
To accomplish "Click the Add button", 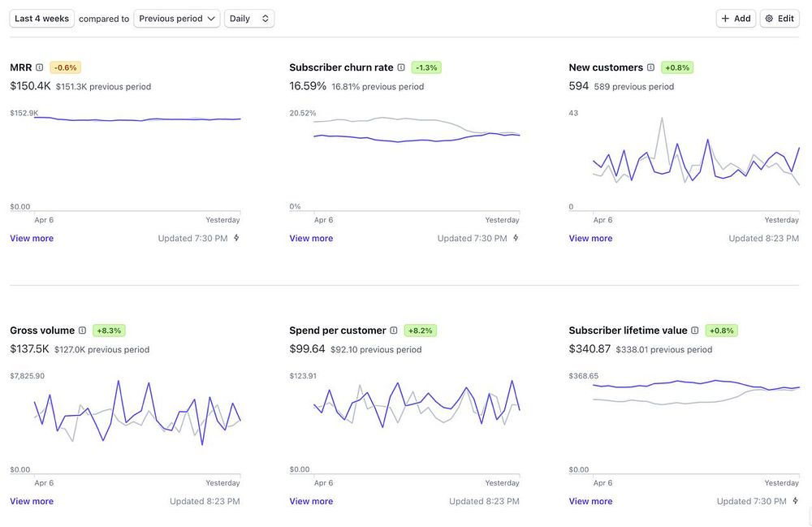I will click(736, 19).
